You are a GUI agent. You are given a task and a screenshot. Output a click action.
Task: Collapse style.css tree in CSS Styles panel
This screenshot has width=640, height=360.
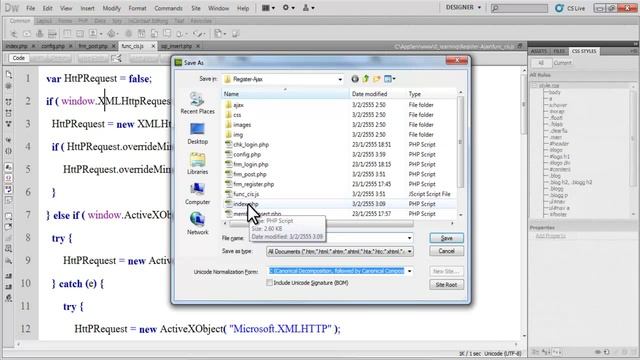tap(534, 86)
